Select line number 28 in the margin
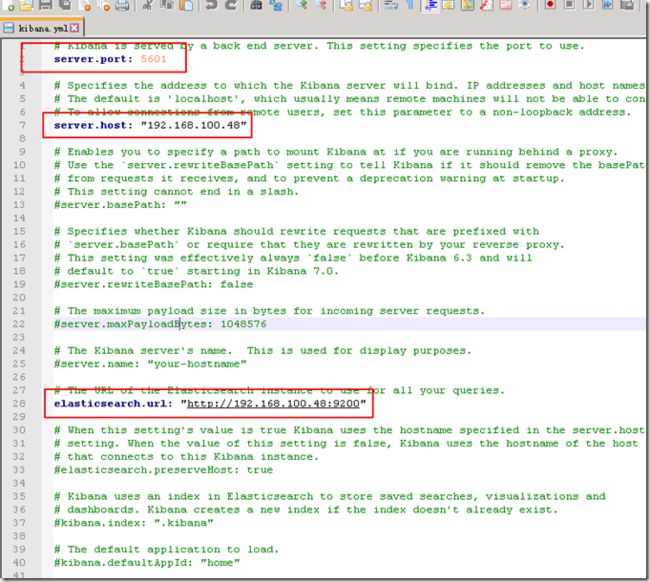 coord(19,404)
